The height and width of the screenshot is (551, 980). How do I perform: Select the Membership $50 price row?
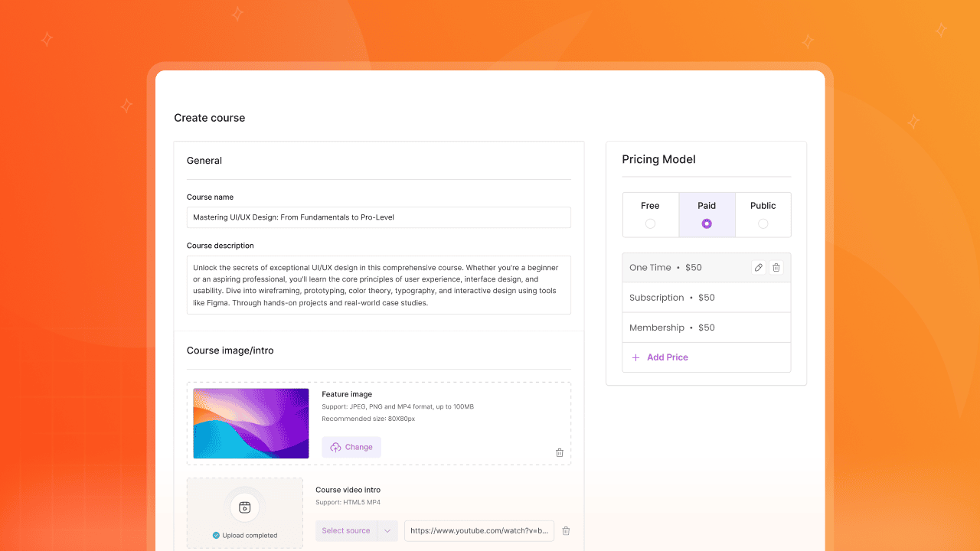[x=706, y=328]
